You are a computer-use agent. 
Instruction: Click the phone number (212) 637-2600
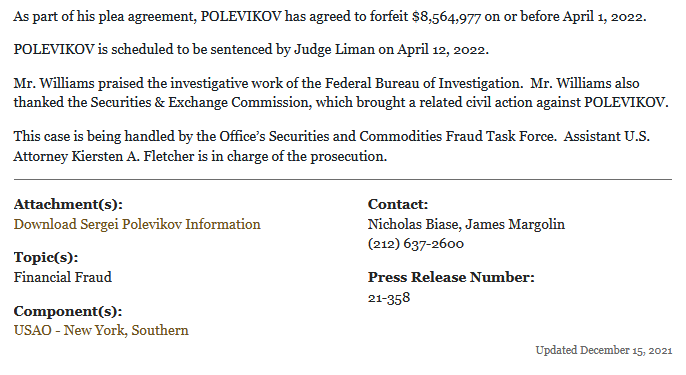tap(416, 244)
